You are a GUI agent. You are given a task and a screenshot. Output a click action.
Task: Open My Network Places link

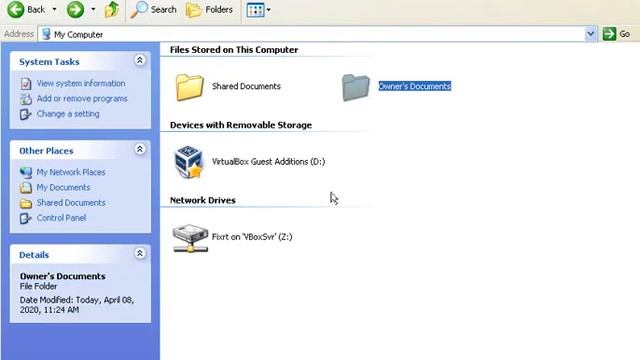click(71, 172)
